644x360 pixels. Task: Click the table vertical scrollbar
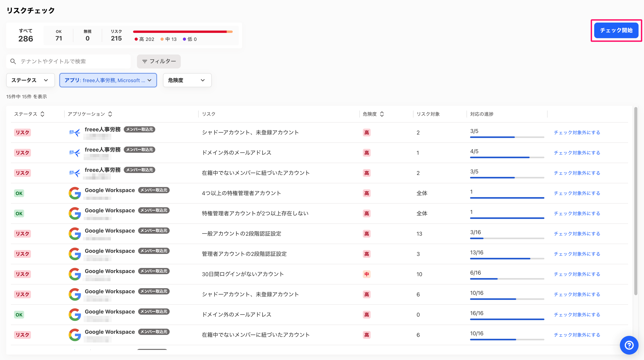[x=635, y=201]
